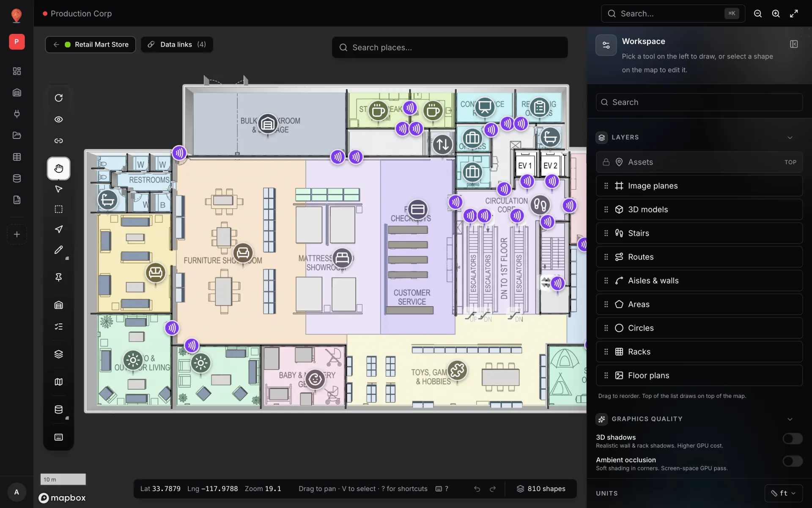Image resolution: width=812 pixels, height=508 pixels.
Task: Click the 810 shapes counter
Action: pos(541,489)
